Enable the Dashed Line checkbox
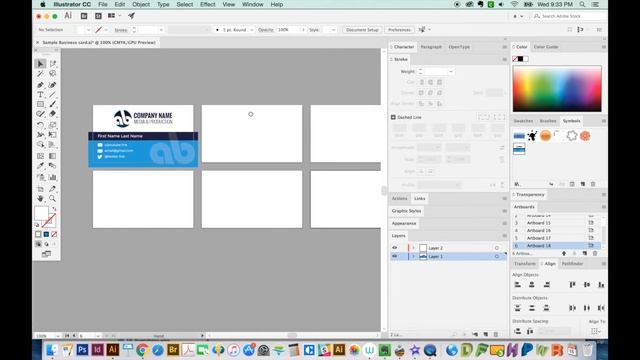The width and height of the screenshot is (640, 360). click(x=393, y=117)
